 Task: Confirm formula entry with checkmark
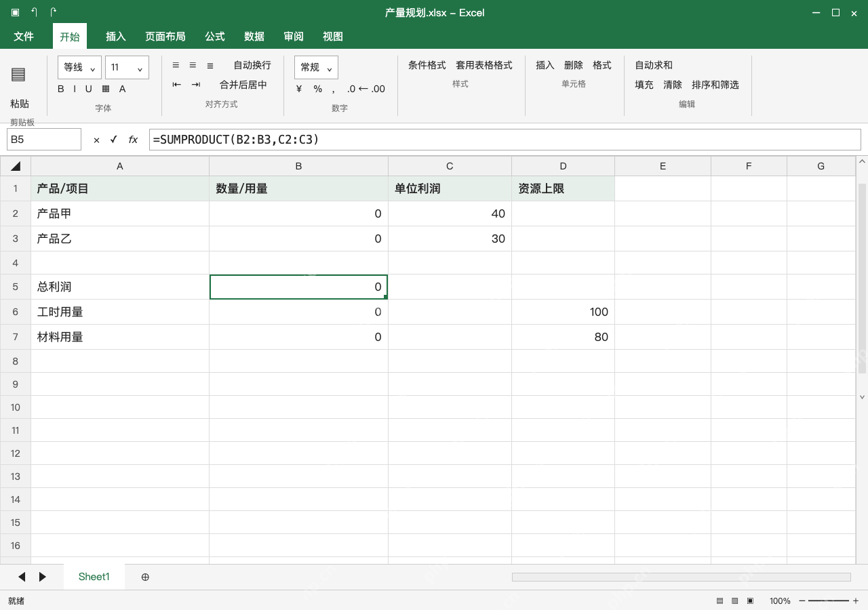click(x=114, y=140)
